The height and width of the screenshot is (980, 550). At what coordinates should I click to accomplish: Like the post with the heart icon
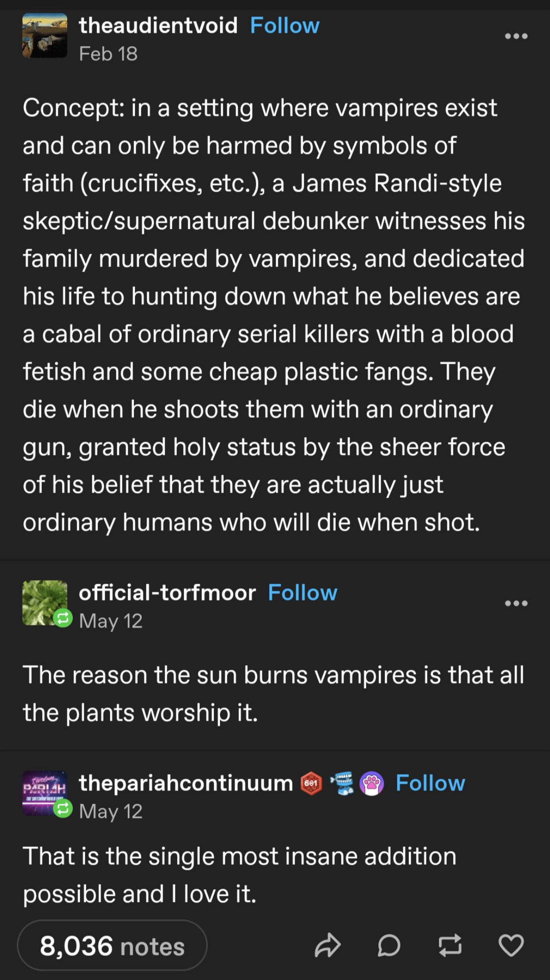(511, 945)
